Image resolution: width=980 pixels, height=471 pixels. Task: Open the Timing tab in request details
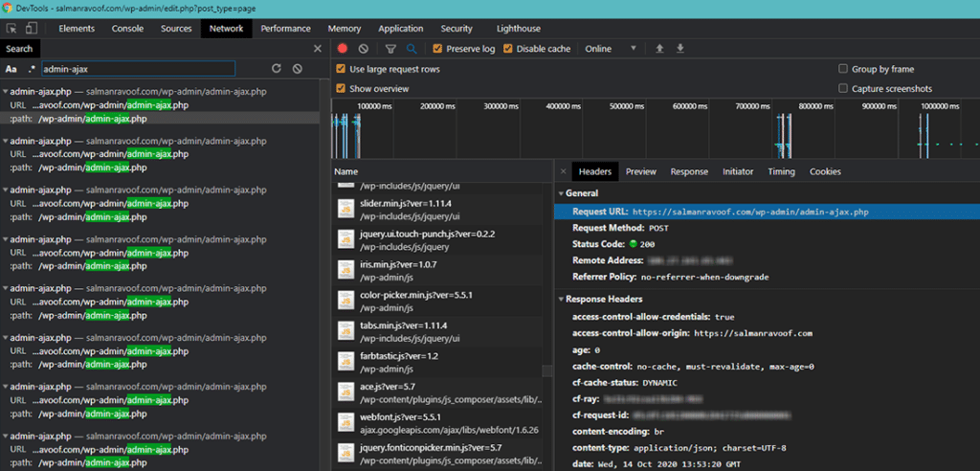click(x=781, y=171)
